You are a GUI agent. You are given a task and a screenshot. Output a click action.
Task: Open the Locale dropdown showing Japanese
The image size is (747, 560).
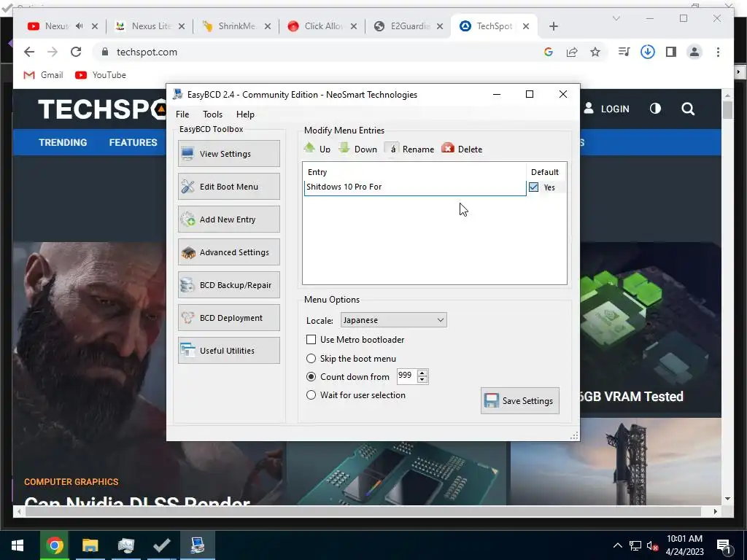pyautogui.click(x=393, y=320)
